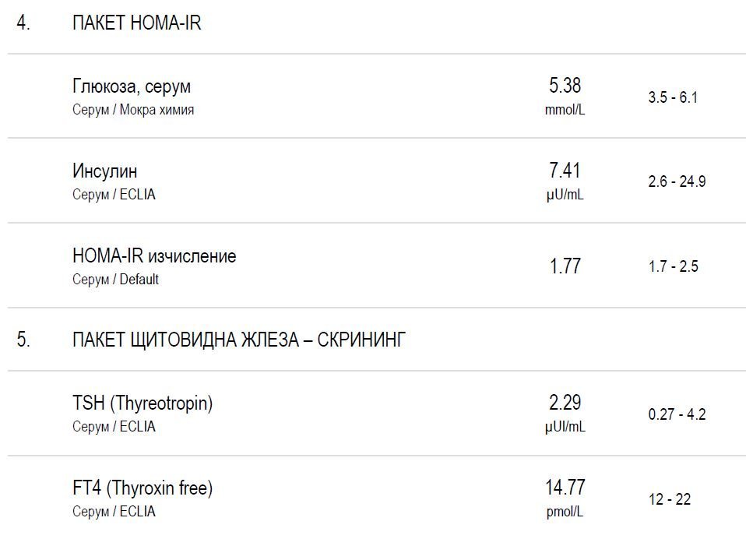Select the insulin result value 7.41

(565, 171)
